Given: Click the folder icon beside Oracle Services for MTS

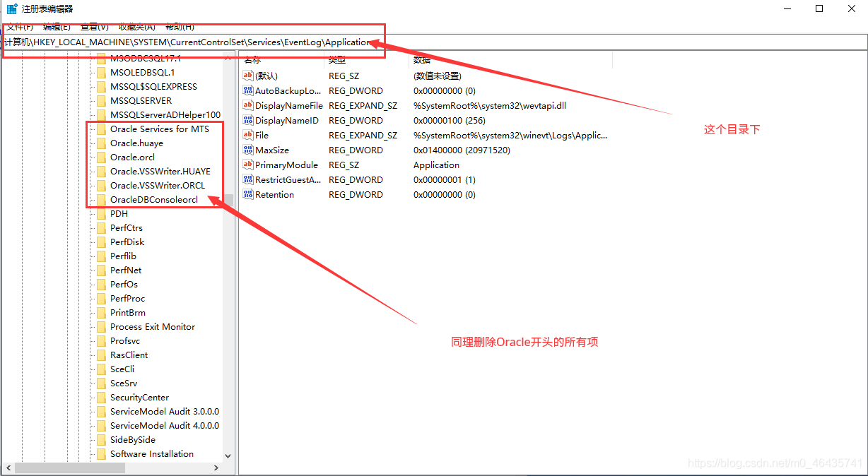Looking at the screenshot, I should click(x=101, y=129).
